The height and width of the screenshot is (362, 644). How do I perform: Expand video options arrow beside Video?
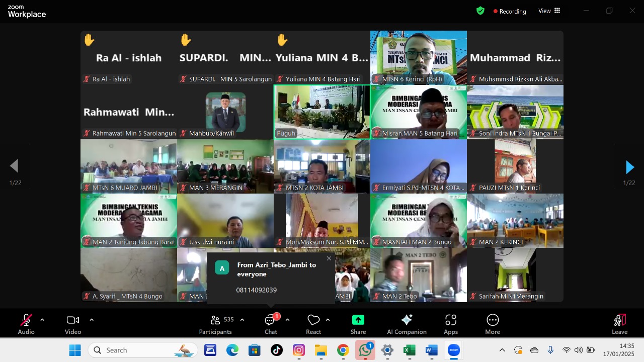pos(92,320)
